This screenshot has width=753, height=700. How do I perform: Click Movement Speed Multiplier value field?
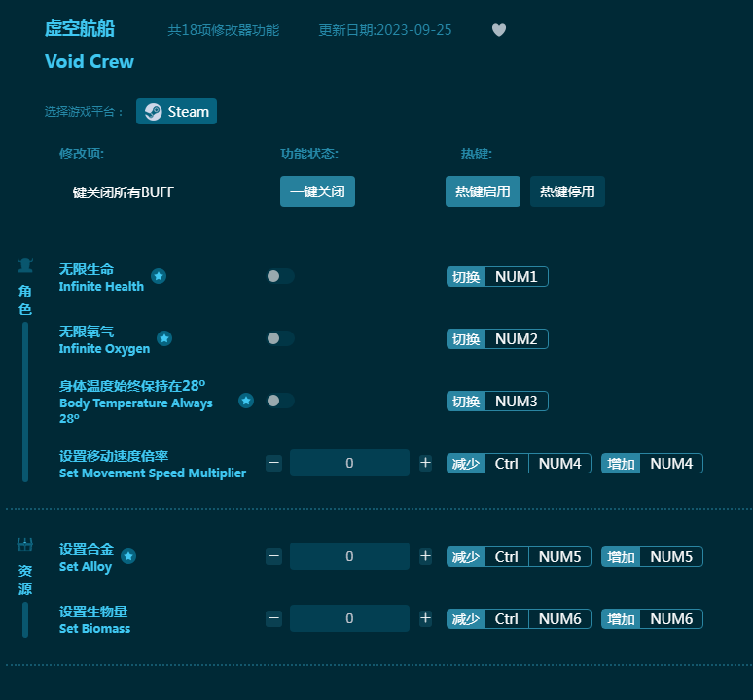349,463
